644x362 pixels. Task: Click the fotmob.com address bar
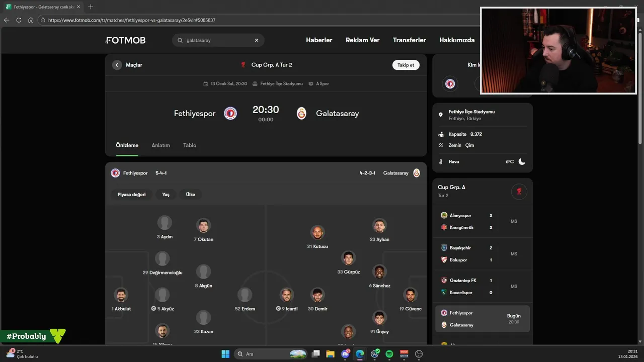[259, 20]
